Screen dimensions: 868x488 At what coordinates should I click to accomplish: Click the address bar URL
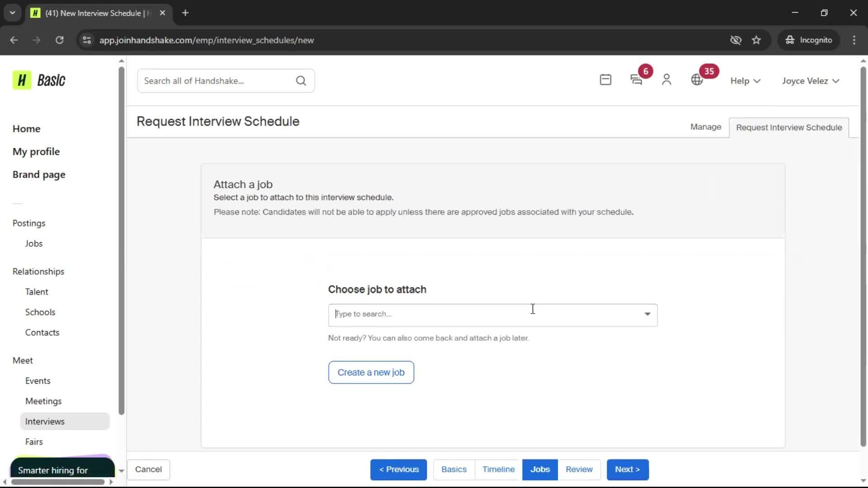[x=207, y=40]
